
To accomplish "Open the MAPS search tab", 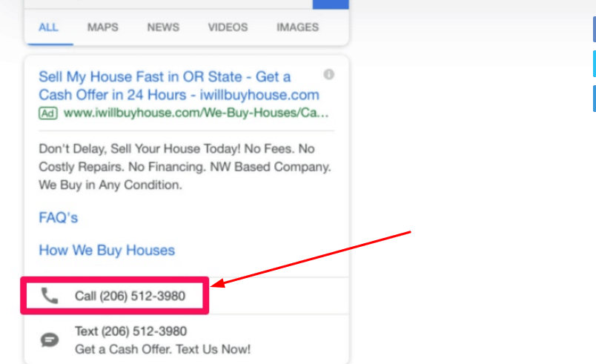I will (102, 27).
